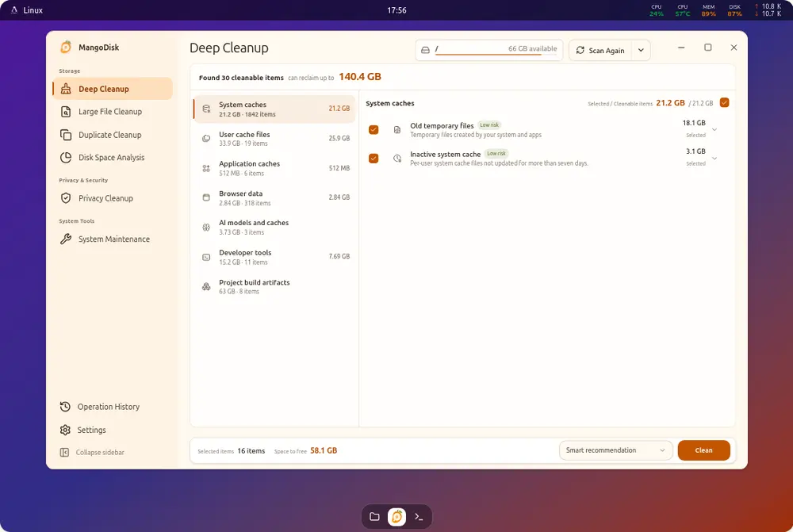
Task: Click the 58.1 GB space to free value
Action: pos(324,450)
